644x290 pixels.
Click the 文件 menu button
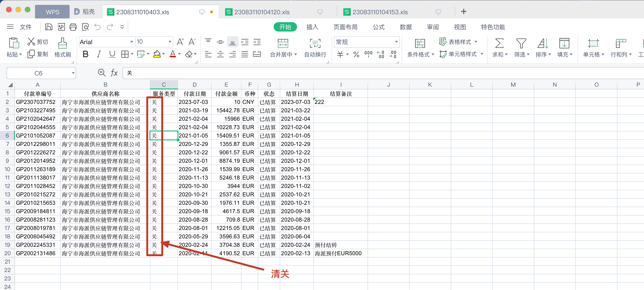click(26, 27)
